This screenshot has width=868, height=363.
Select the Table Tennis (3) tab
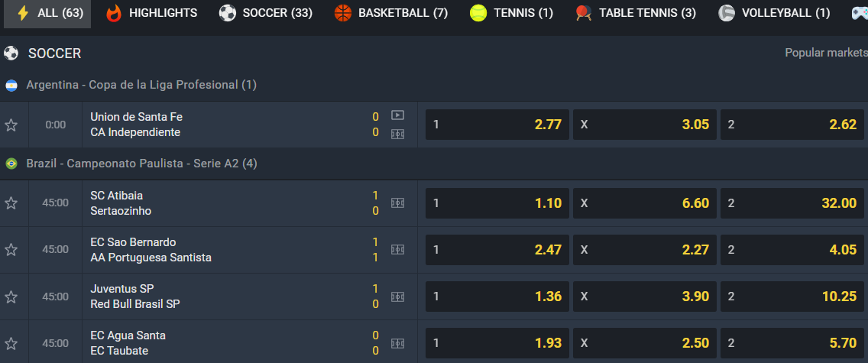point(636,13)
